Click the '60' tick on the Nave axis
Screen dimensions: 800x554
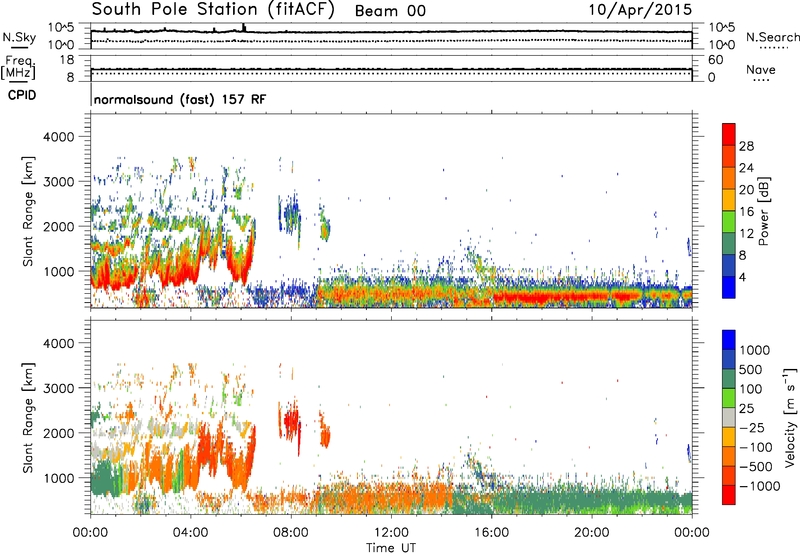coord(715,60)
